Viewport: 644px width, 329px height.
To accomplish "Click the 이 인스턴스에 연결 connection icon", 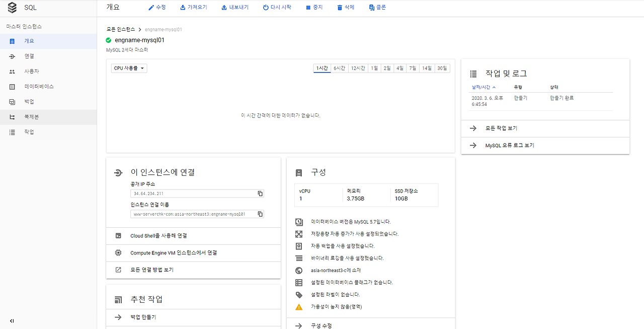I will [118, 172].
